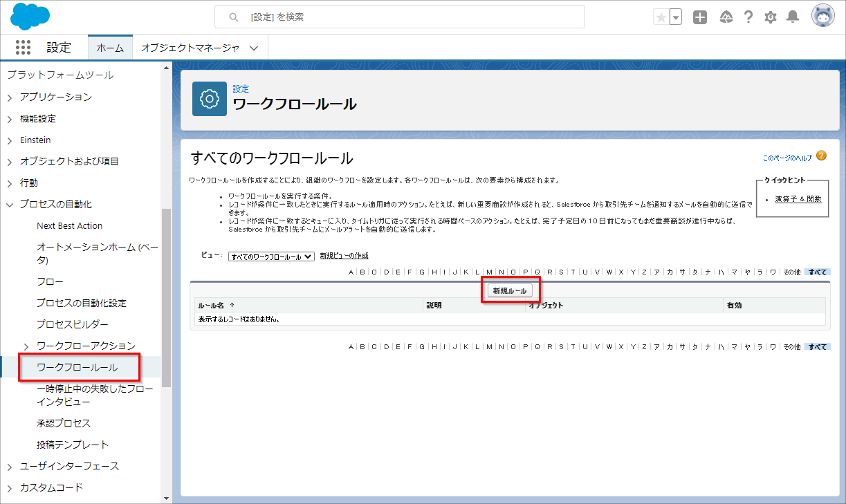
Task: Open the help question mark icon
Action: [748, 17]
